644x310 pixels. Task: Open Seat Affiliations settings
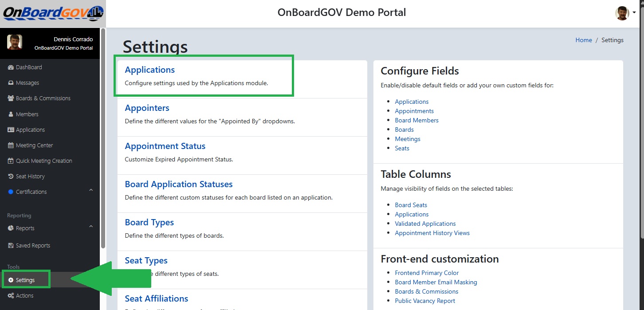click(157, 298)
